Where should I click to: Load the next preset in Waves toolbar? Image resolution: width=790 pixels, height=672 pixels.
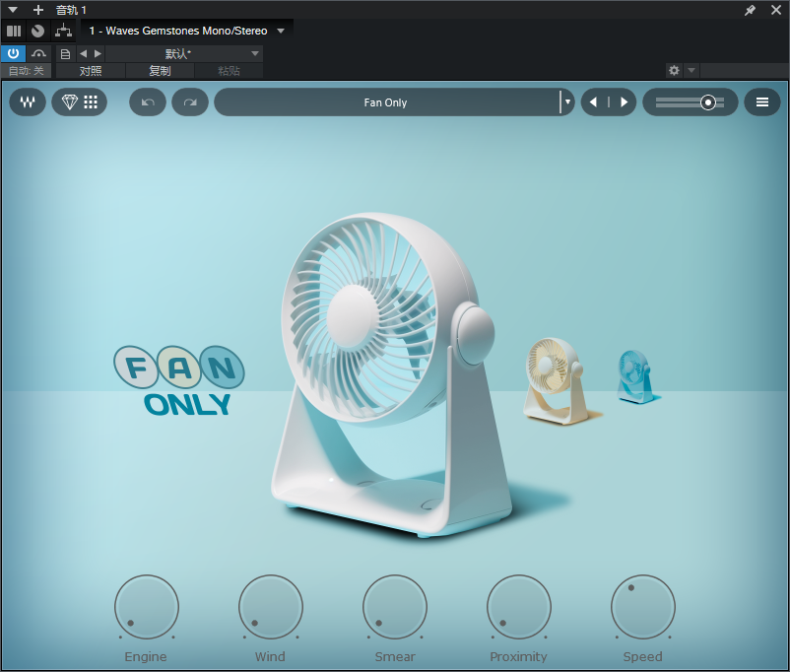click(x=625, y=102)
